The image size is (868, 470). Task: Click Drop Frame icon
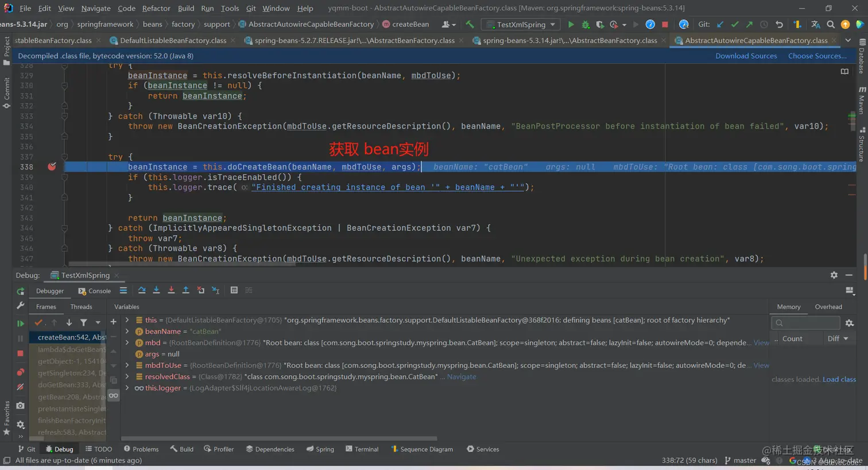tap(201, 290)
